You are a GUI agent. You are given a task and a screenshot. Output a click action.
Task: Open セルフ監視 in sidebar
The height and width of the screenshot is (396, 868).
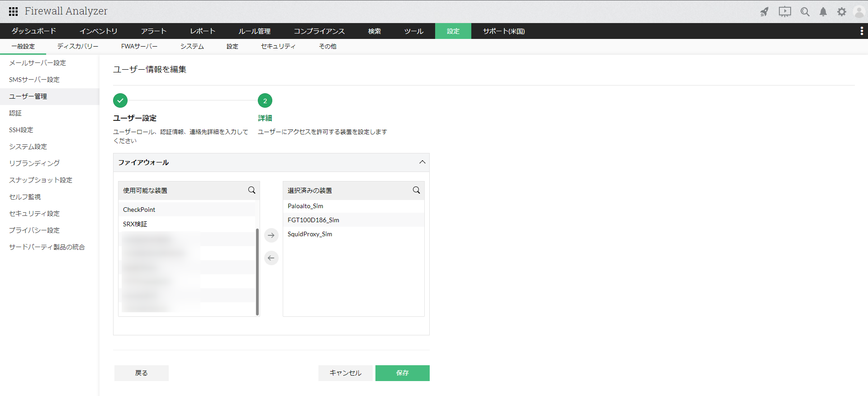point(50,197)
